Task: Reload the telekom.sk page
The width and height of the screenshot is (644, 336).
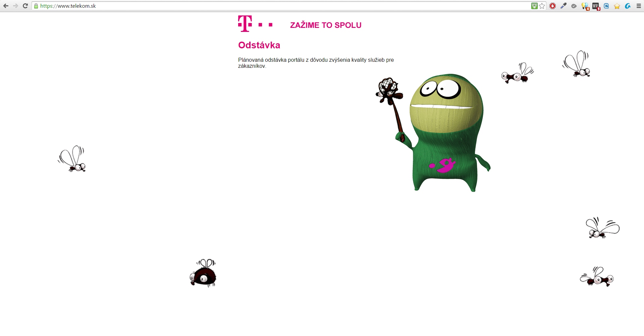Action: 25,6
